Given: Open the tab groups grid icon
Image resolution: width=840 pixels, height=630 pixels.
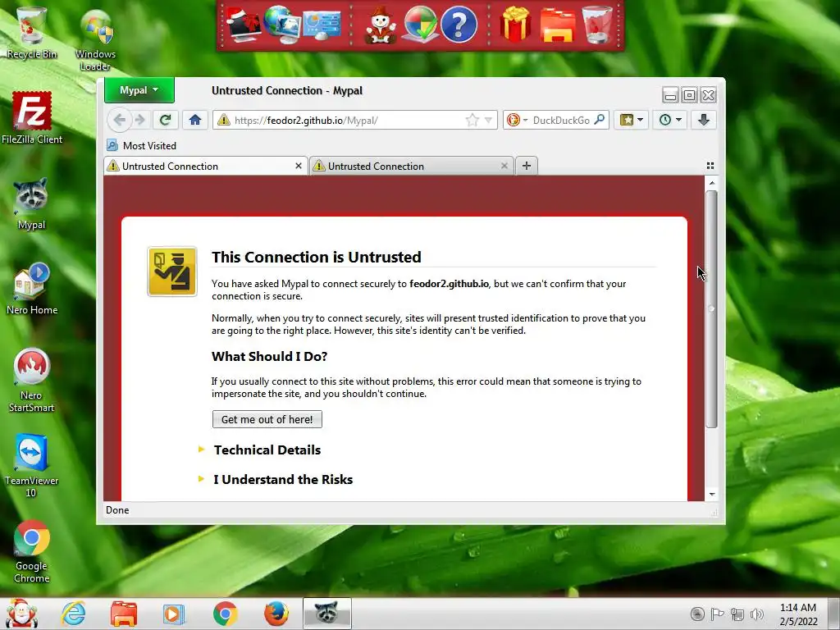Looking at the screenshot, I should coord(710,166).
